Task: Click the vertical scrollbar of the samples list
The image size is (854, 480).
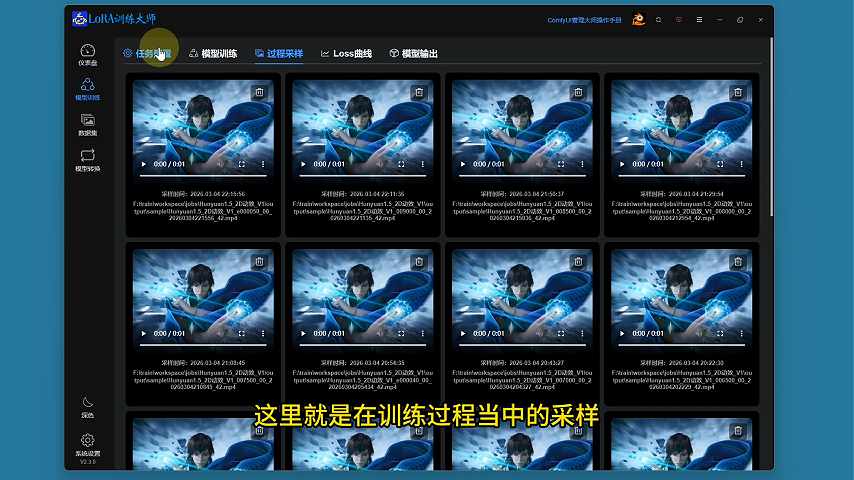Action: tap(771, 127)
